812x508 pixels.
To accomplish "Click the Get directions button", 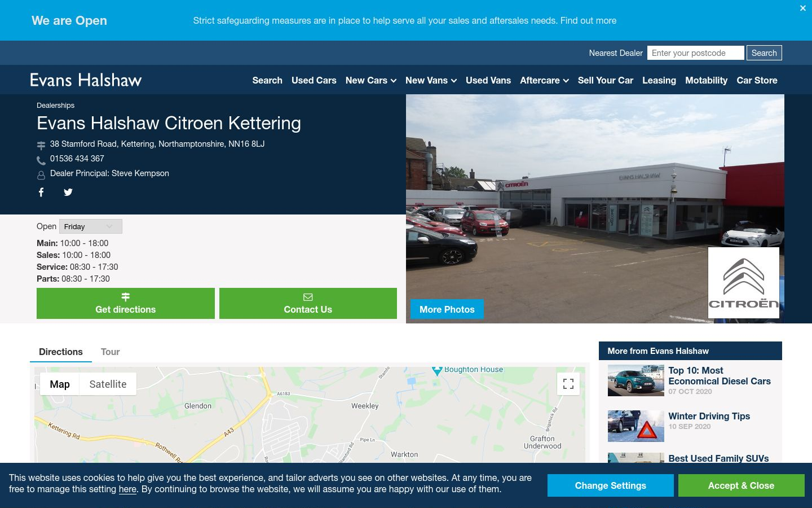I will pos(126,304).
